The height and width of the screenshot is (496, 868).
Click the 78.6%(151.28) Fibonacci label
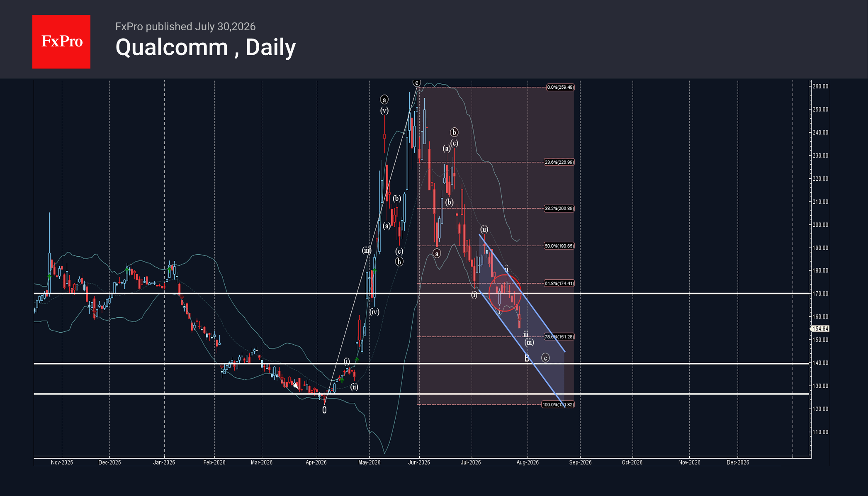pos(559,337)
